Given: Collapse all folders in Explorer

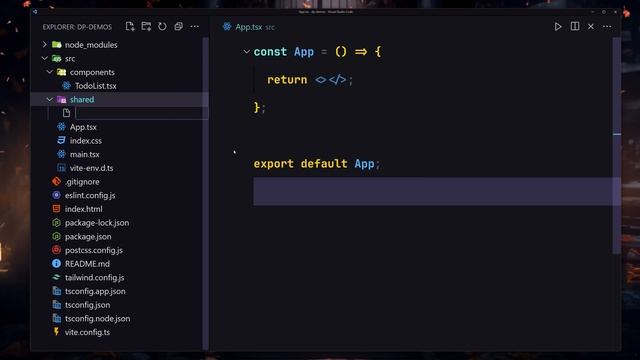Looking at the screenshot, I should (x=178, y=27).
